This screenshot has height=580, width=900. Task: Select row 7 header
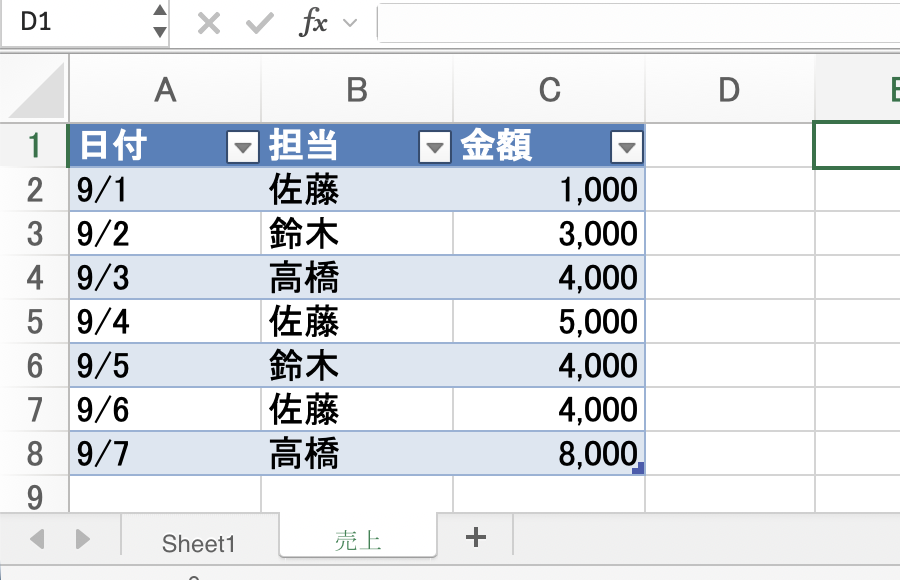(x=34, y=409)
